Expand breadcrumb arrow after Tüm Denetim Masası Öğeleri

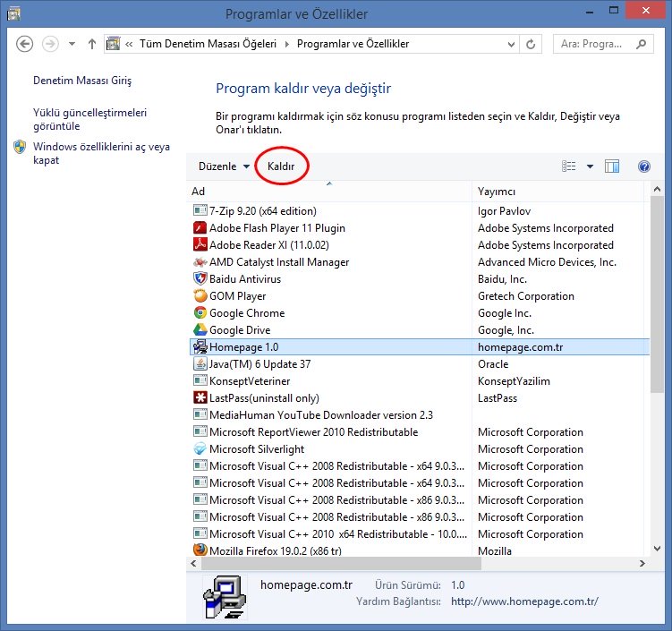coord(286,44)
